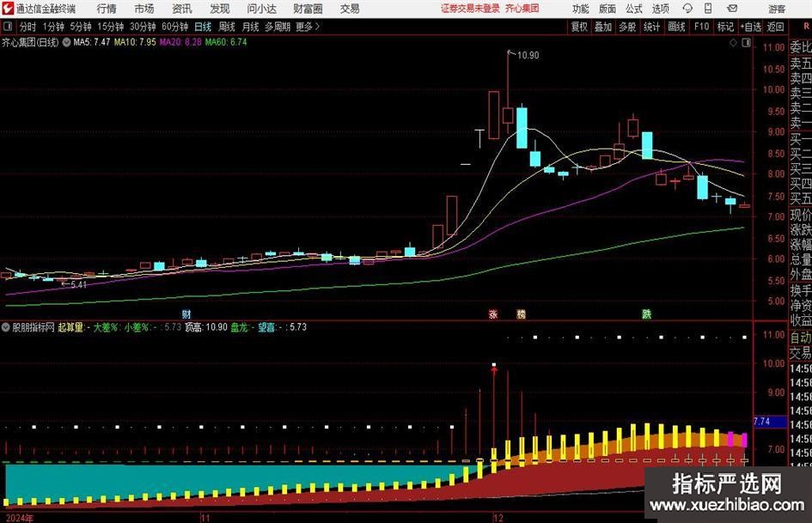The width and height of the screenshot is (812, 523).
Task: Switch to the 30分钟 period
Action: point(143,27)
